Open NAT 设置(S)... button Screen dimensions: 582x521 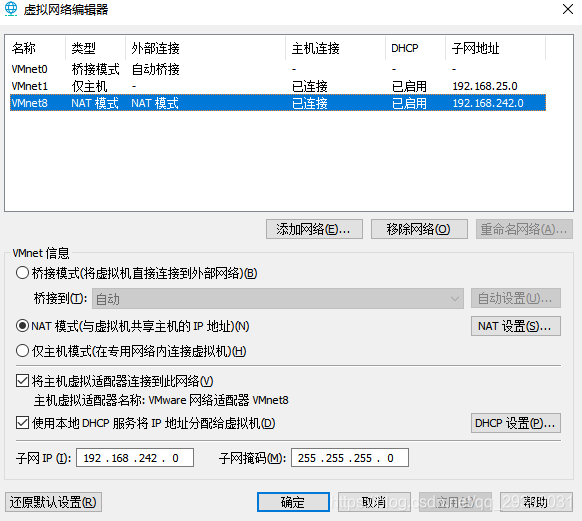click(x=516, y=326)
